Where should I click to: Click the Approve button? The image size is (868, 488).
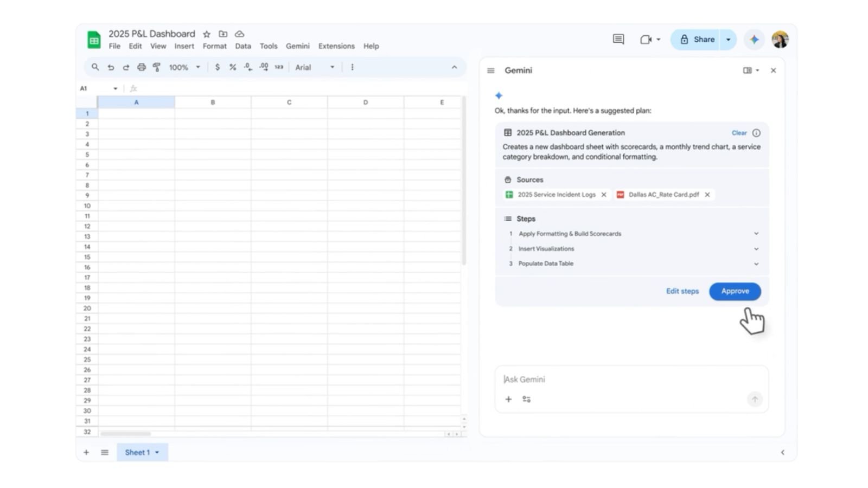pyautogui.click(x=735, y=291)
